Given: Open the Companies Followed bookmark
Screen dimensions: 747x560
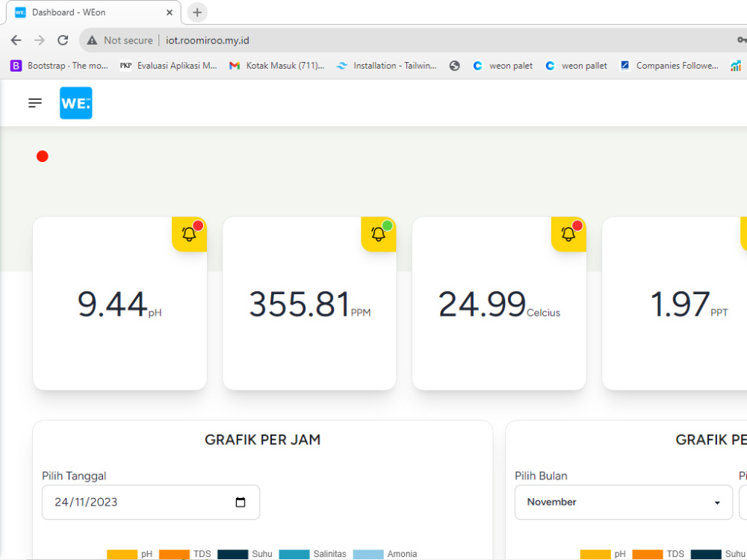Looking at the screenshot, I should [x=669, y=66].
